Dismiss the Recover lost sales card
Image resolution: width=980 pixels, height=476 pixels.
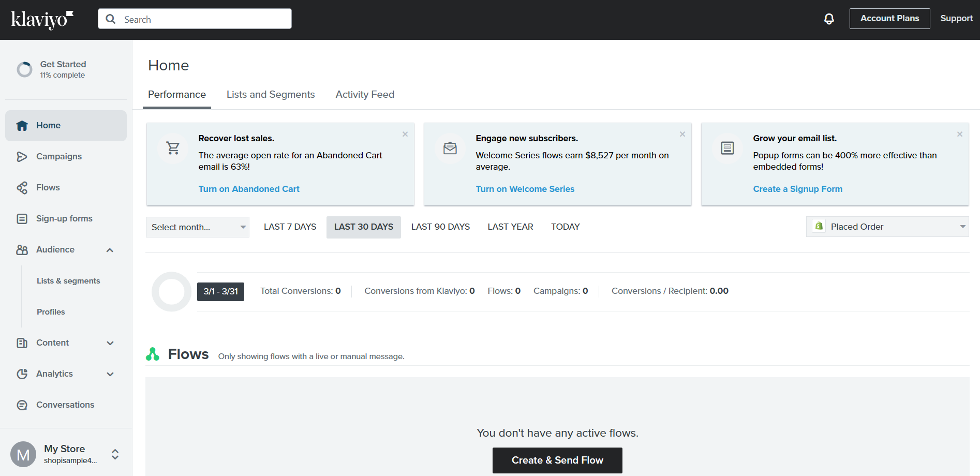tap(405, 134)
